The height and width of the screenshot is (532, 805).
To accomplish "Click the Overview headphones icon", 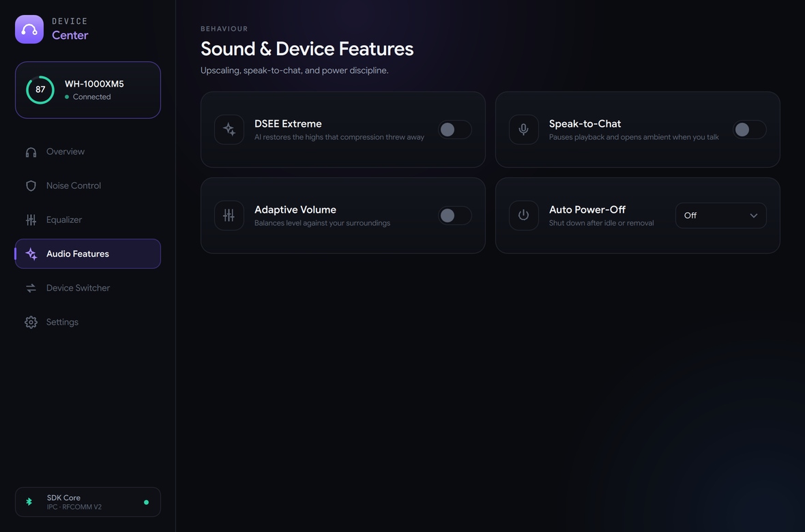I will pos(31,152).
